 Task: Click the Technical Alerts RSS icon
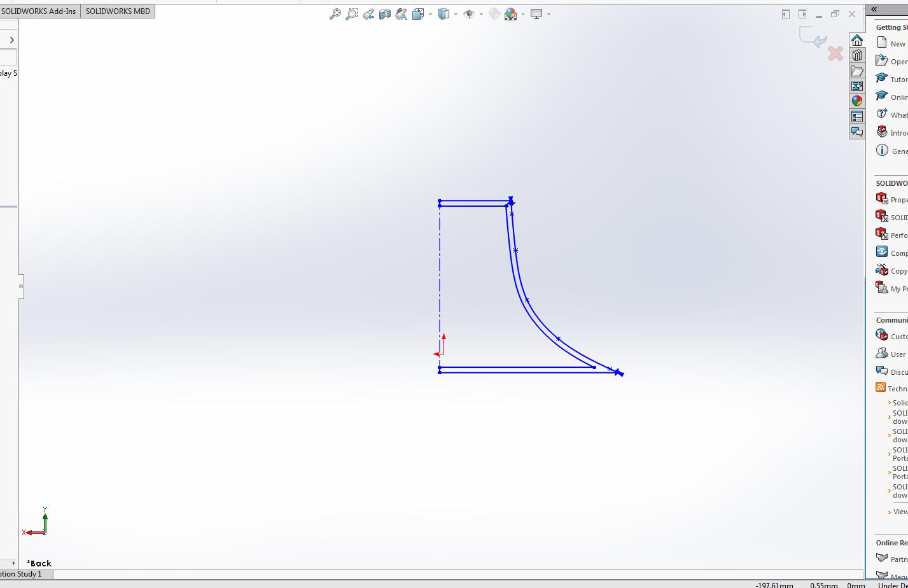point(881,388)
